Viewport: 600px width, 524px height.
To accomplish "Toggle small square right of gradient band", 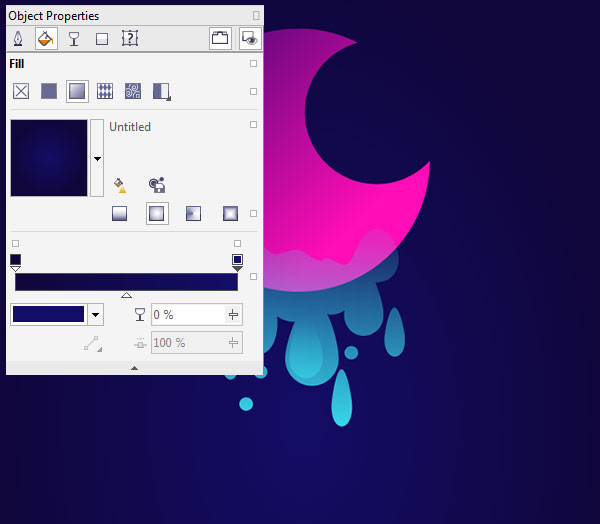I will click(253, 276).
